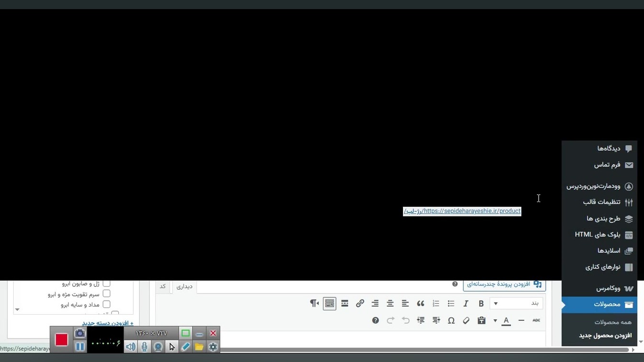Apply italic formatting in the editor
644x362 pixels.
point(466,304)
